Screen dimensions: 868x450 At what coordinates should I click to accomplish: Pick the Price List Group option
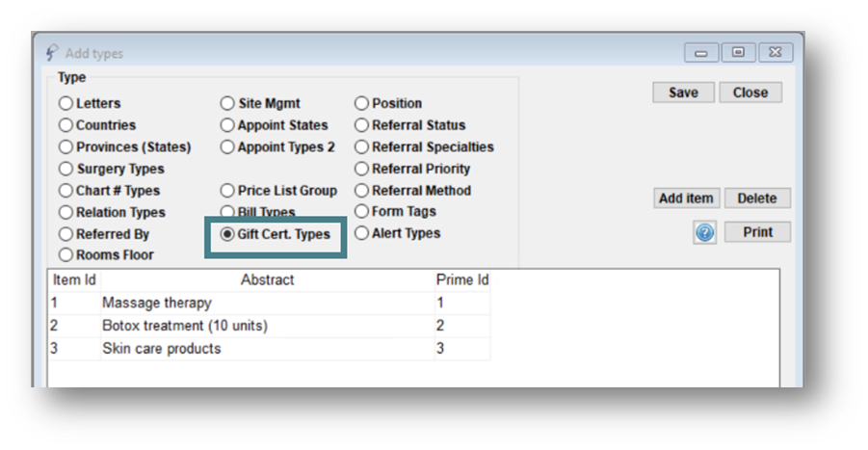point(227,191)
